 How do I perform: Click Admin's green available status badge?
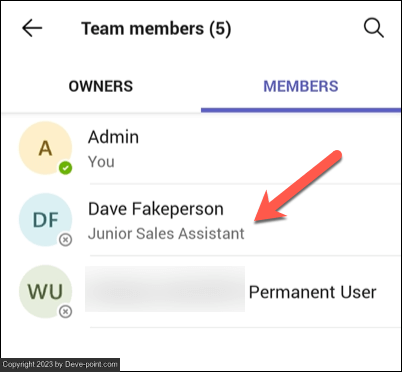point(65,168)
